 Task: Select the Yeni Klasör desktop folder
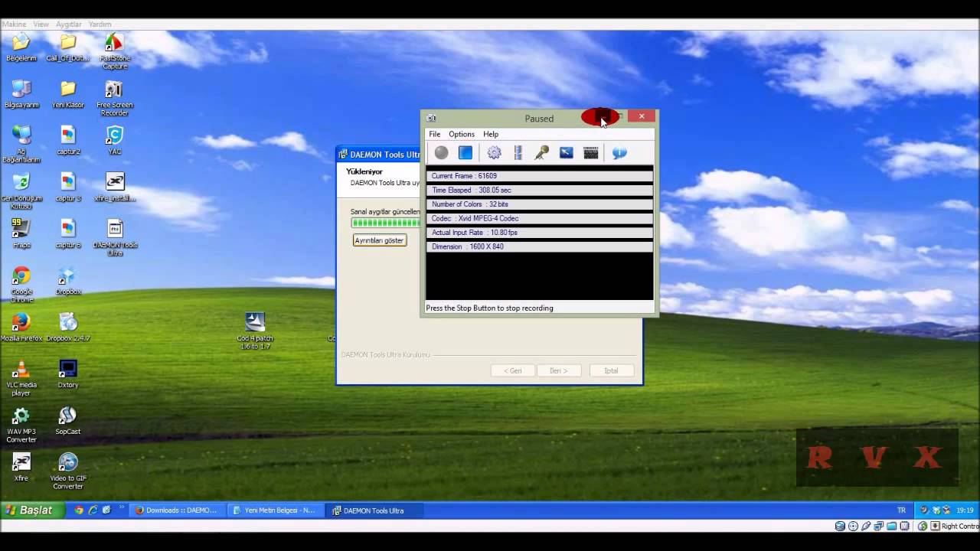(x=68, y=94)
